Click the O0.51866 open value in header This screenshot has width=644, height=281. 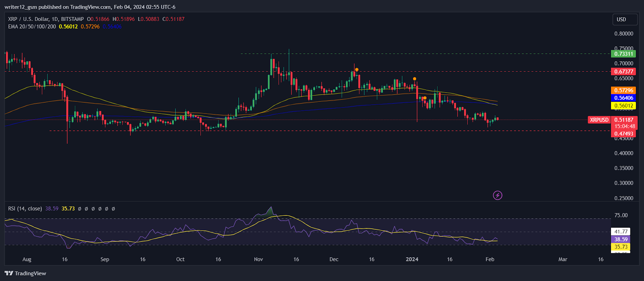coord(99,19)
